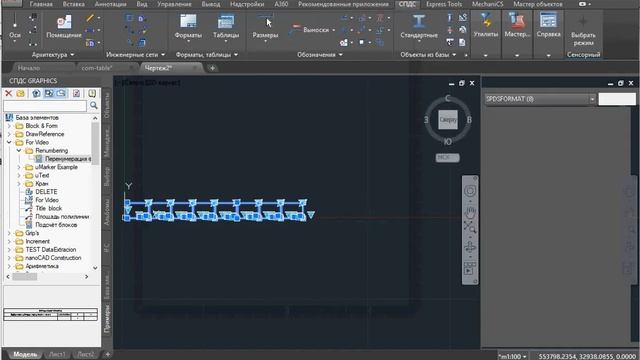Click the МСК coordinate system button
640x360 pixels.
pos(447,157)
